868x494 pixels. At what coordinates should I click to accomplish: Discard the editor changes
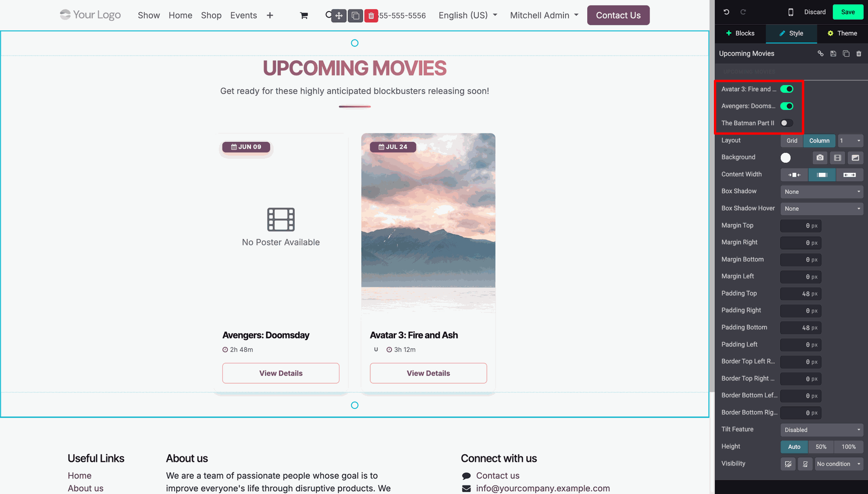pos(815,12)
